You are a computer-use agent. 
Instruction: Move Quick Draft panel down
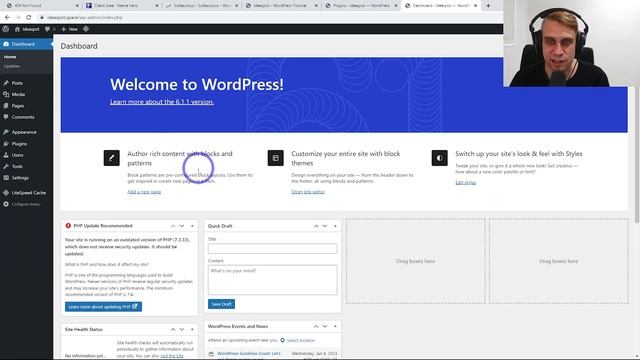(325, 226)
